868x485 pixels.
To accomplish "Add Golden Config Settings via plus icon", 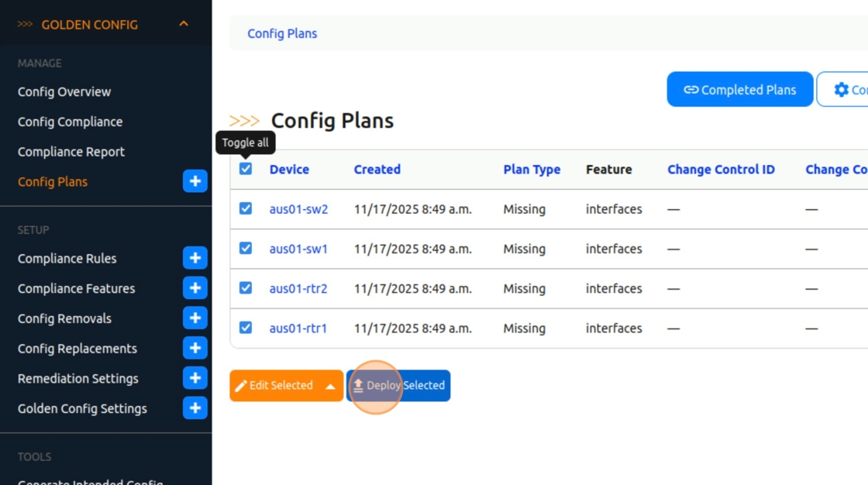I will (195, 408).
